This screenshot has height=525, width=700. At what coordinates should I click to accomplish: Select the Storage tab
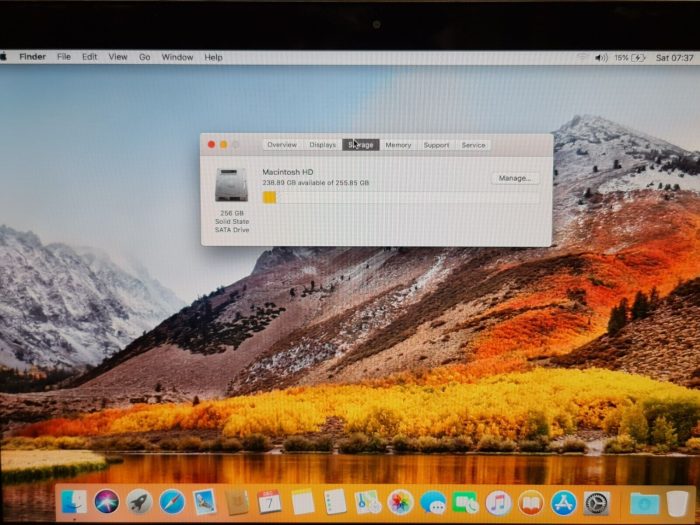click(361, 145)
